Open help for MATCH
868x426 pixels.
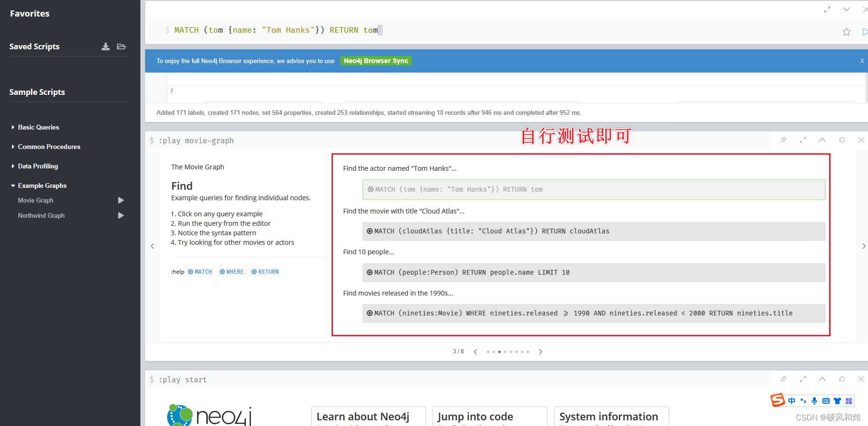tap(200, 272)
